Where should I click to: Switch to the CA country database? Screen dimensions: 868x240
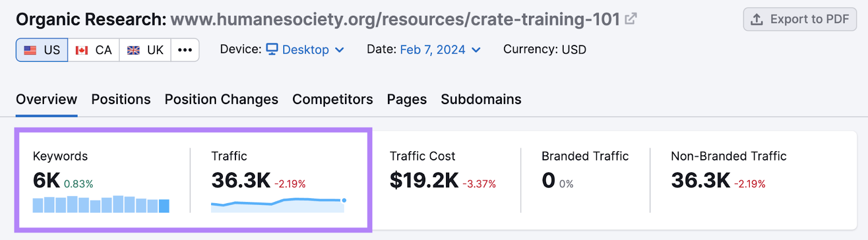93,50
